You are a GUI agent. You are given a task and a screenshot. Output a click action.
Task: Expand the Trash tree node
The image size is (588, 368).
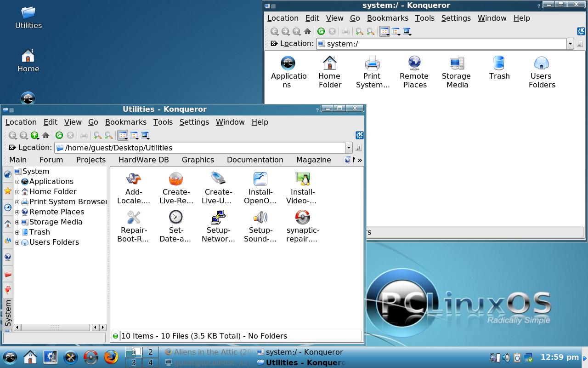pyautogui.click(x=17, y=232)
